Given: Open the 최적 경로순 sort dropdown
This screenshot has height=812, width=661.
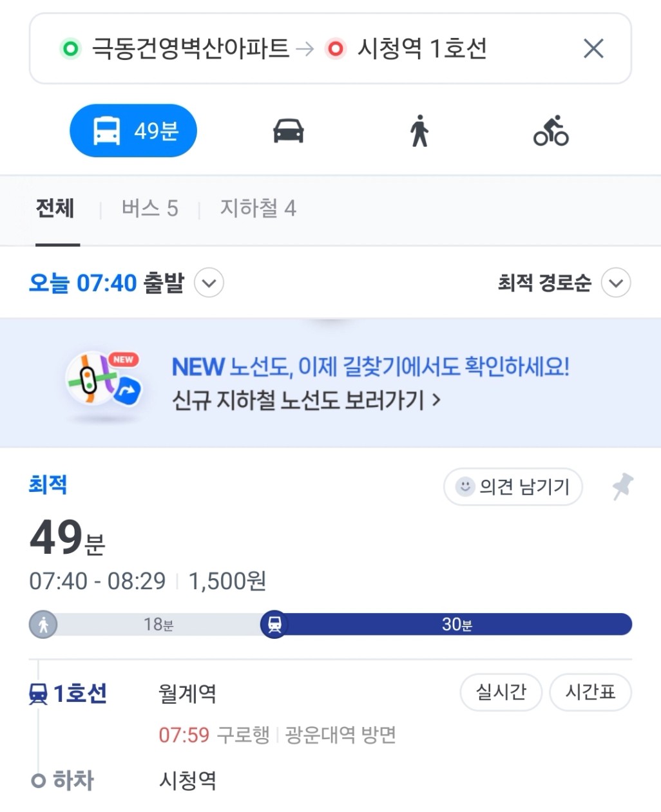Looking at the screenshot, I should 616,283.
